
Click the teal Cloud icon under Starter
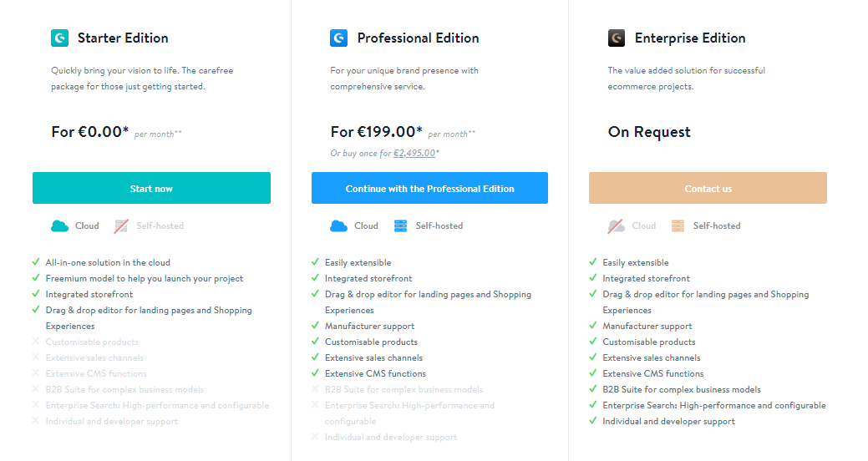59,225
